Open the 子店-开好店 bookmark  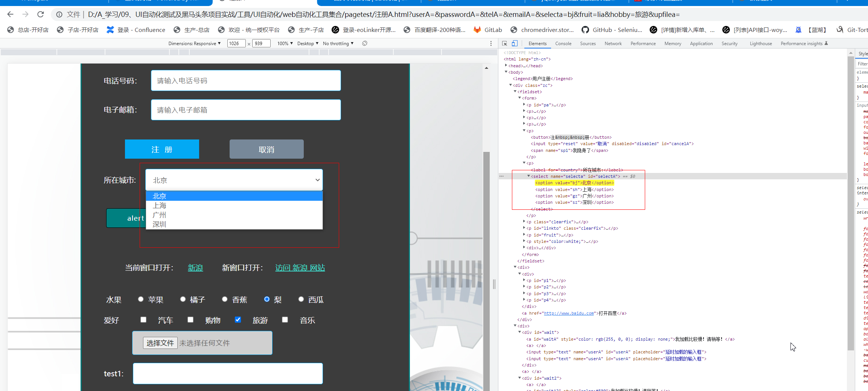tap(78, 30)
